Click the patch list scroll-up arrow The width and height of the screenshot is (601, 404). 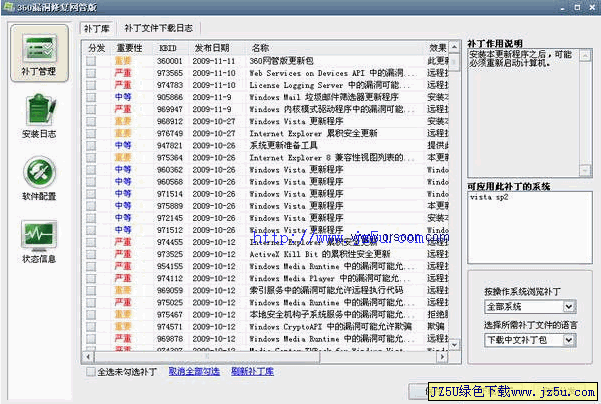pyautogui.click(x=454, y=47)
